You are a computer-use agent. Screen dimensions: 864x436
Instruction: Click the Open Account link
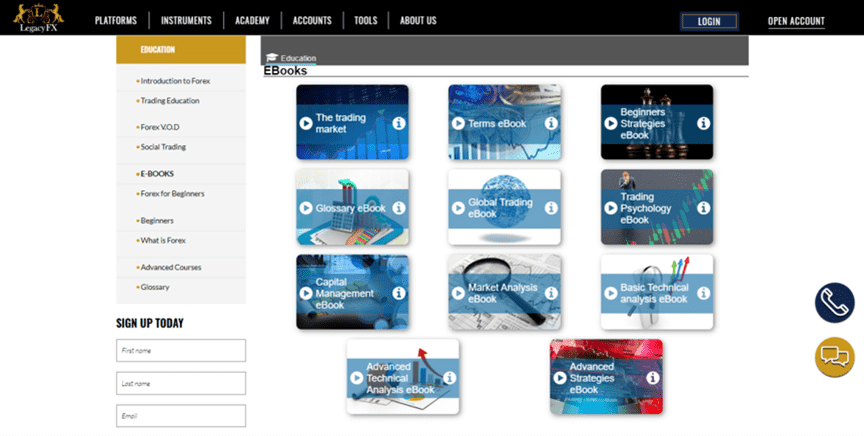796,21
